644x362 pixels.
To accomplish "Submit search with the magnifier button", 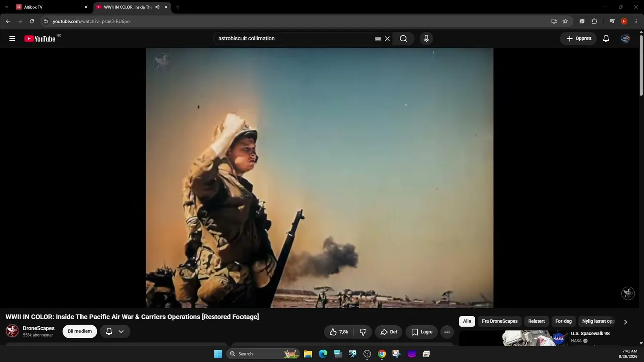I will [404, 39].
